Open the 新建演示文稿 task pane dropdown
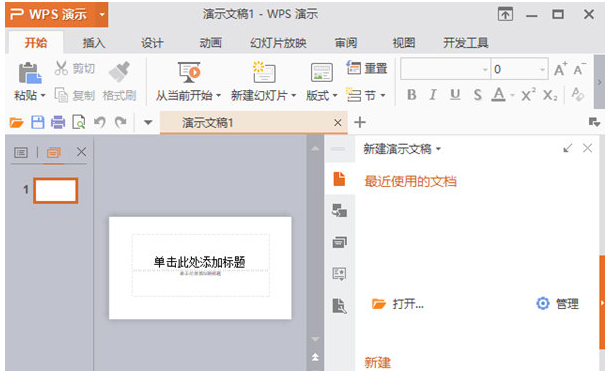 [x=438, y=149]
